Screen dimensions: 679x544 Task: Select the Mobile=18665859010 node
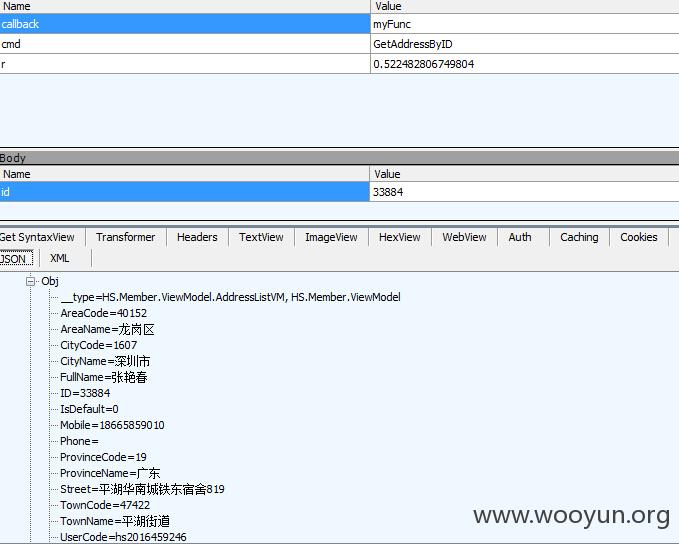112,425
